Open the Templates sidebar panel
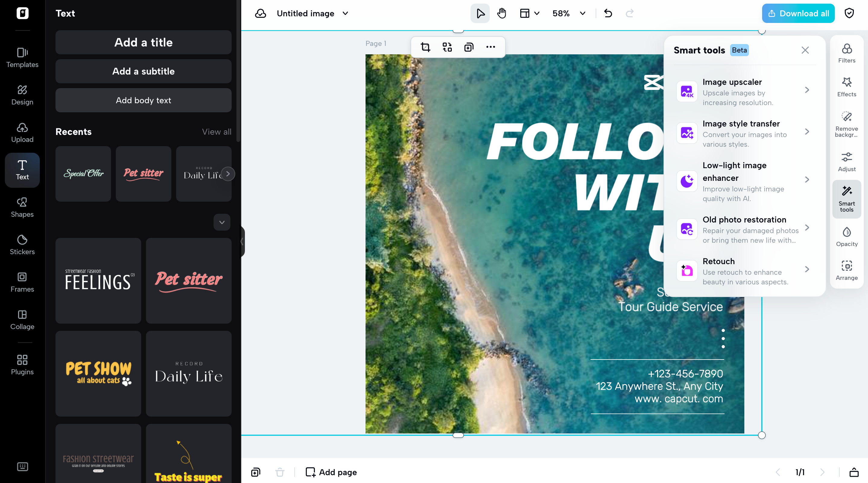868x483 pixels. pos(22,58)
